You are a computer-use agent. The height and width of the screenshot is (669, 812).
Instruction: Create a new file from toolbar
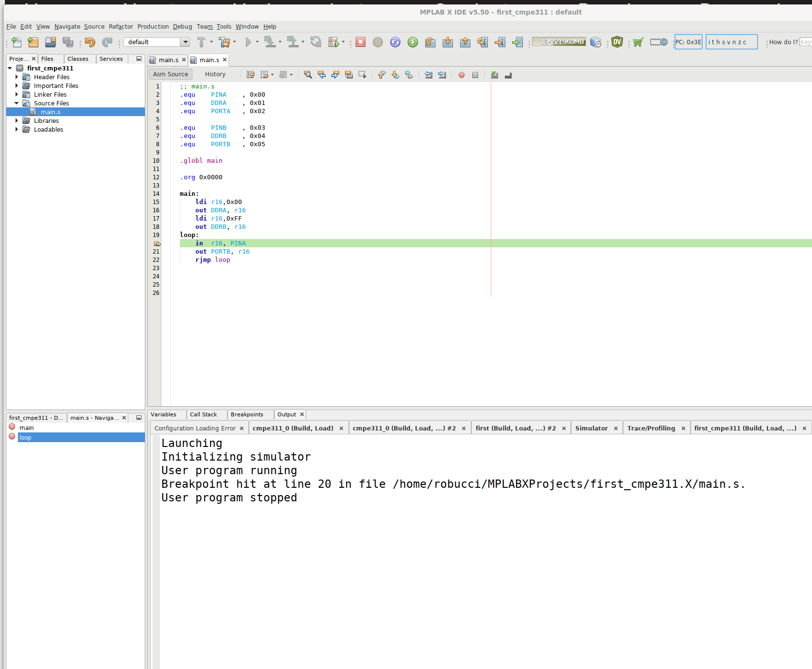(x=16, y=42)
